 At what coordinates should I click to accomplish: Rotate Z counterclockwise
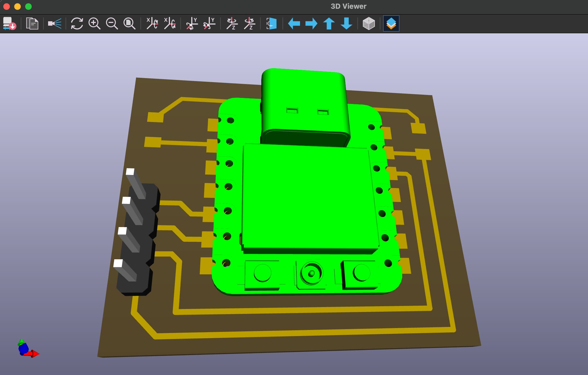pyautogui.click(x=249, y=23)
